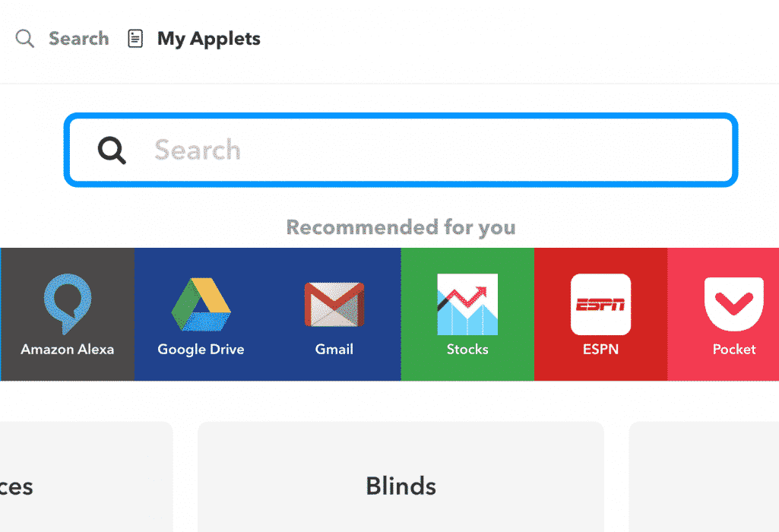This screenshot has width=779, height=532.
Task: Click the Gmail label text
Action: (334, 349)
